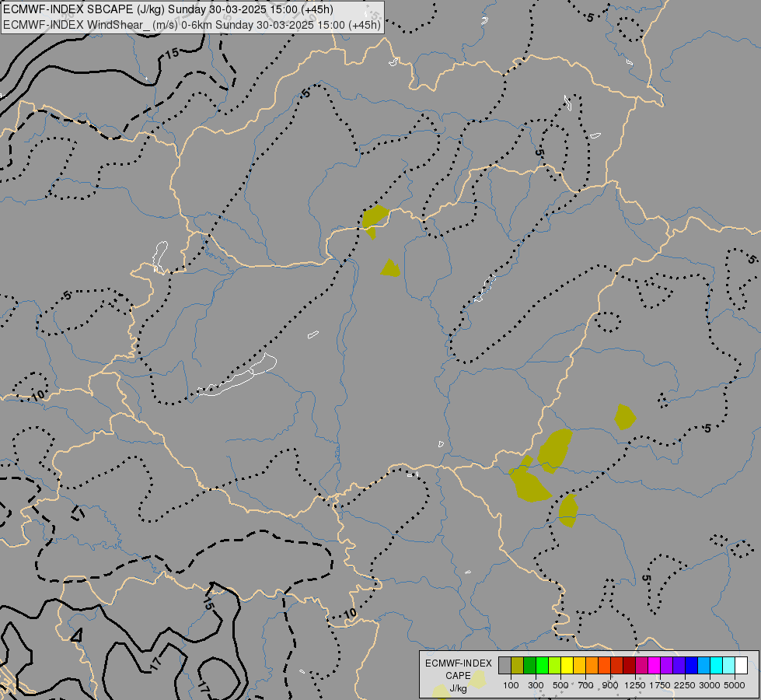Screen dimensions: 761x700
Task: Click the legend label 2250
Action: coord(685,685)
